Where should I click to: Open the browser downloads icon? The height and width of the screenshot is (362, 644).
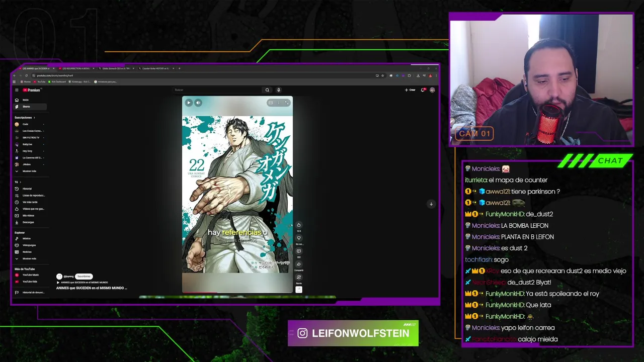click(418, 75)
